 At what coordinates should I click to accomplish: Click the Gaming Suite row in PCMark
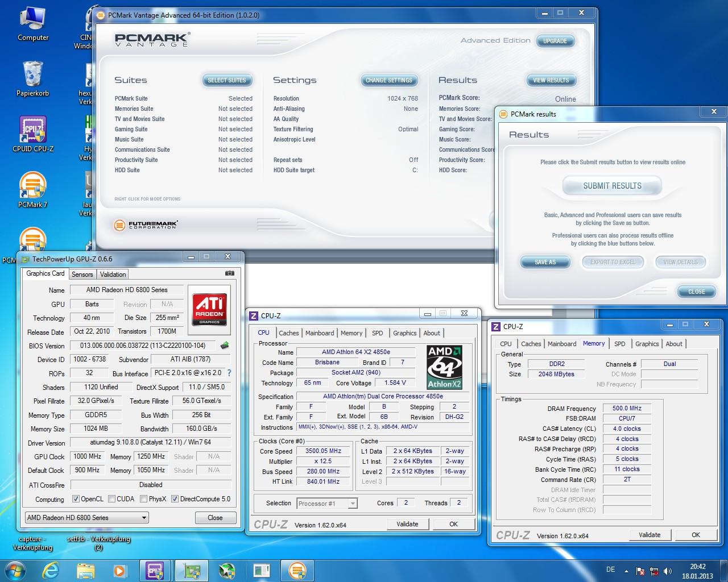[x=183, y=129]
